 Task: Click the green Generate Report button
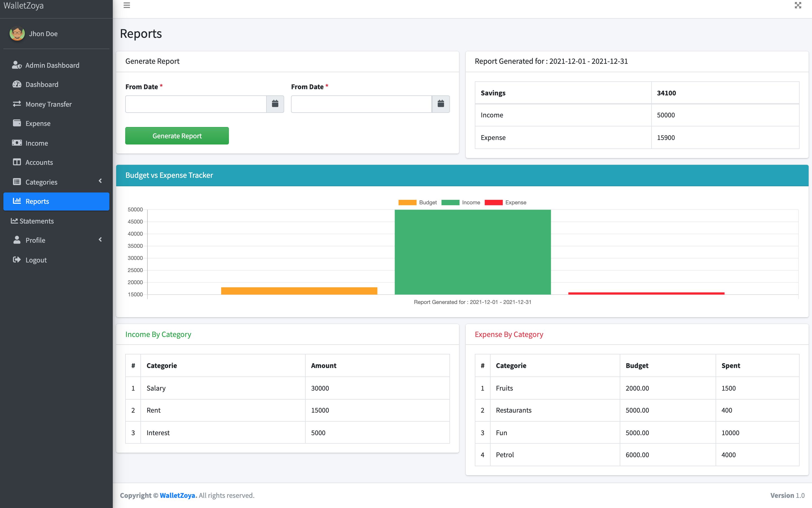click(x=177, y=136)
